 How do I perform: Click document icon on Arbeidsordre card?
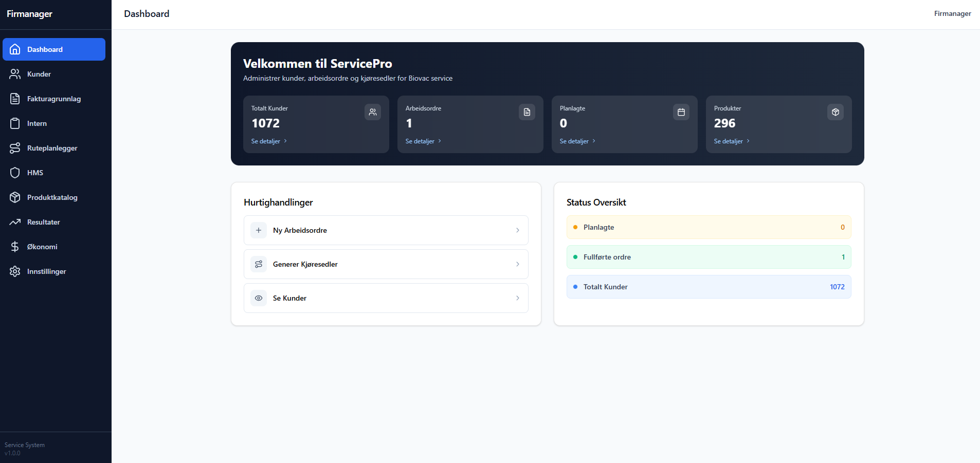pos(527,112)
